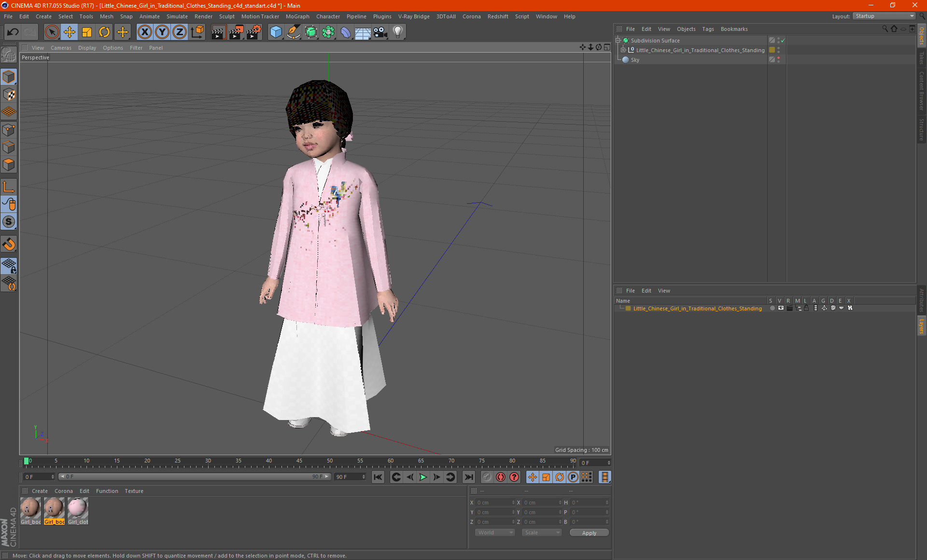Toggle Sky visibility dots
Image resolution: width=927 pixels, height=560 pixels.
[x=778, y=60]
